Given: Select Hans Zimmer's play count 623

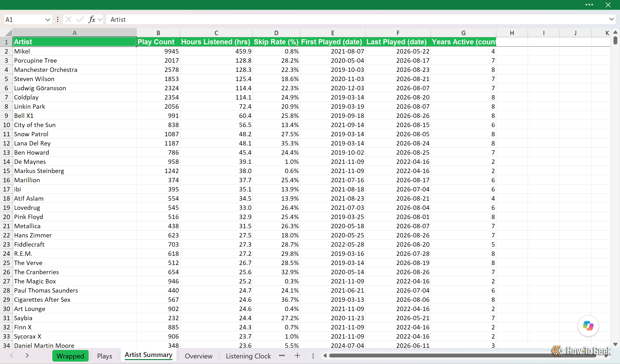Looking at the screenshot, I should pos(158,235).
